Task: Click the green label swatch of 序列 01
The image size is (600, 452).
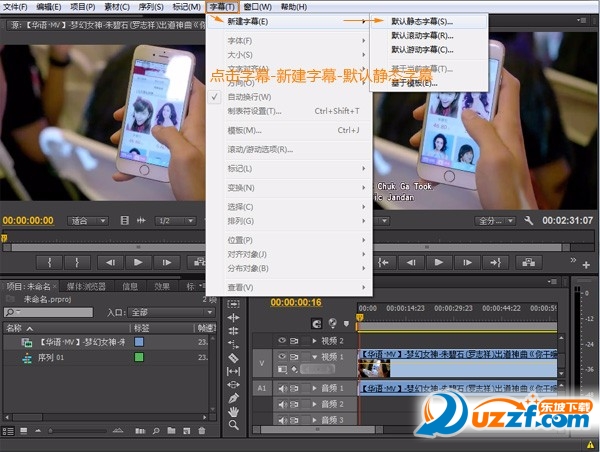Action: click(x=139, y=357)
